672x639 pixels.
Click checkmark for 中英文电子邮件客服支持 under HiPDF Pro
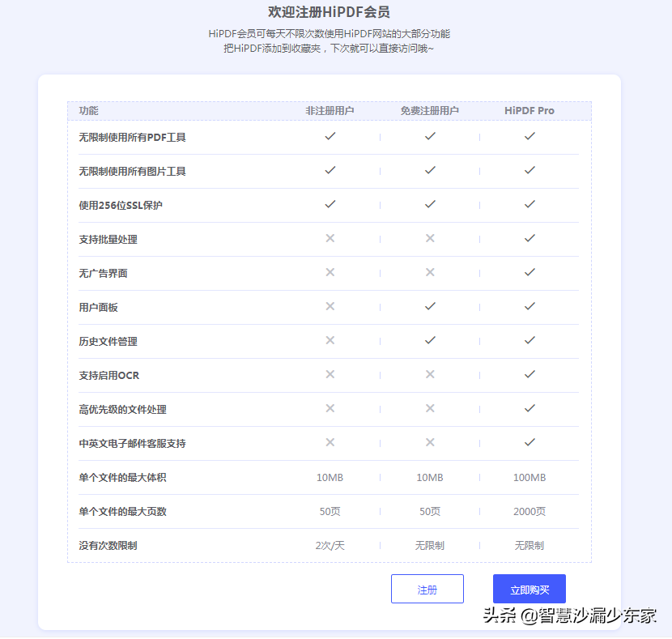530,442
